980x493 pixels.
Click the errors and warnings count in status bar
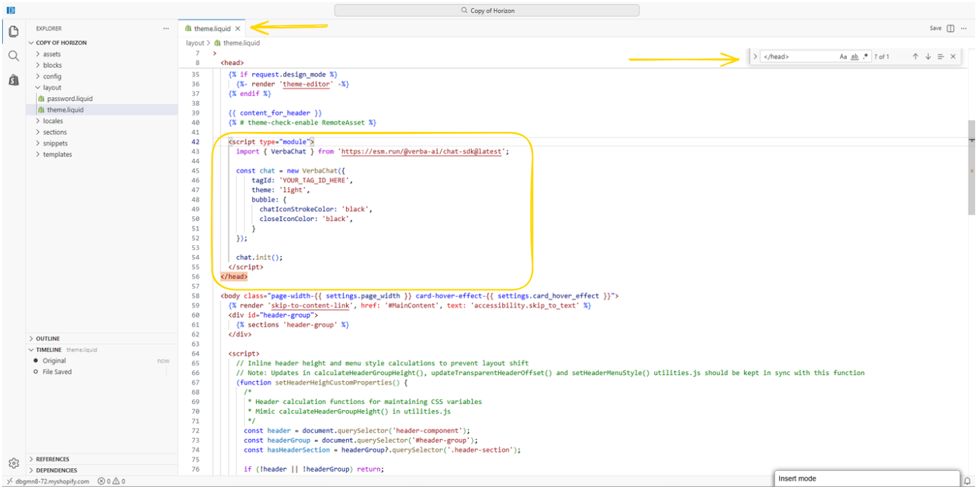(111, 481)
